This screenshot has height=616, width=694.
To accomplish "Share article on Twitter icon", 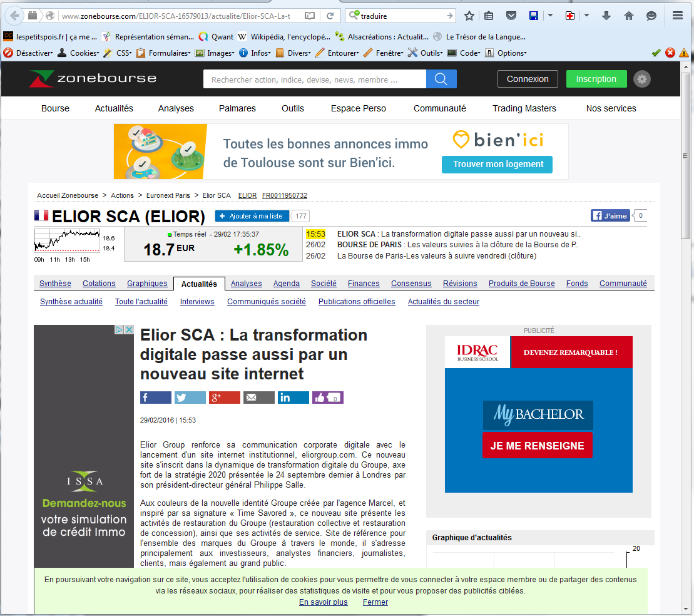I will [x=190, y=398].
